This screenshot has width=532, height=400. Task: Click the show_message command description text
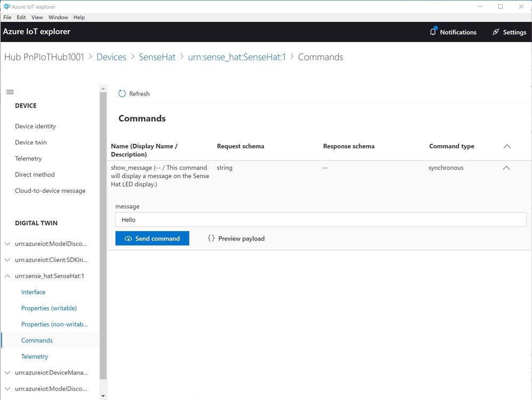click(160, 176)
